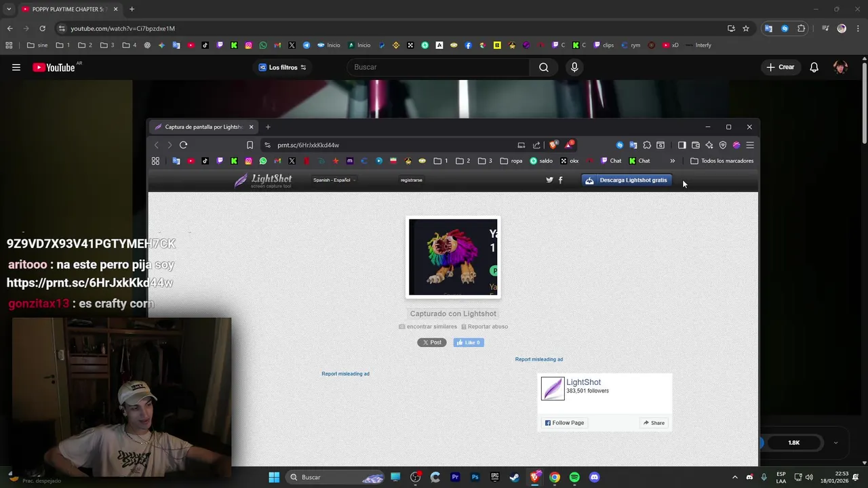Open the apps grid in Brave bookmarks bar

click(x=155, y=161)
